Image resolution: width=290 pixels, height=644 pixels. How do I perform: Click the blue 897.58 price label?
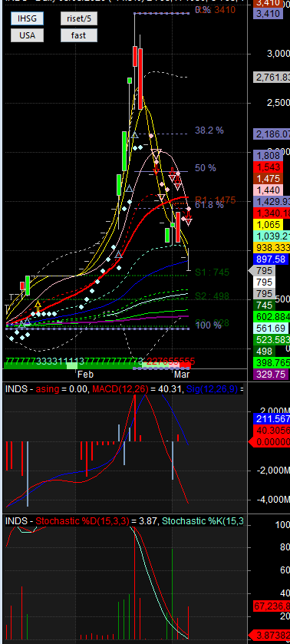point(271,259)
